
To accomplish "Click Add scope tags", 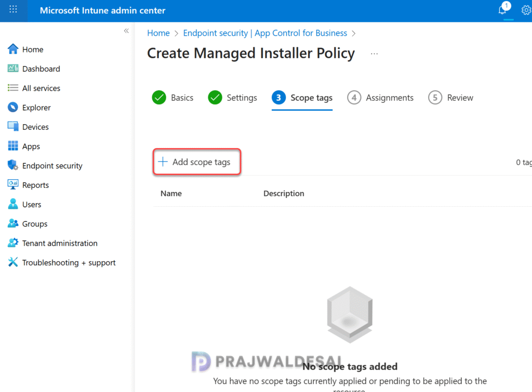I will (x=197, y=162).
